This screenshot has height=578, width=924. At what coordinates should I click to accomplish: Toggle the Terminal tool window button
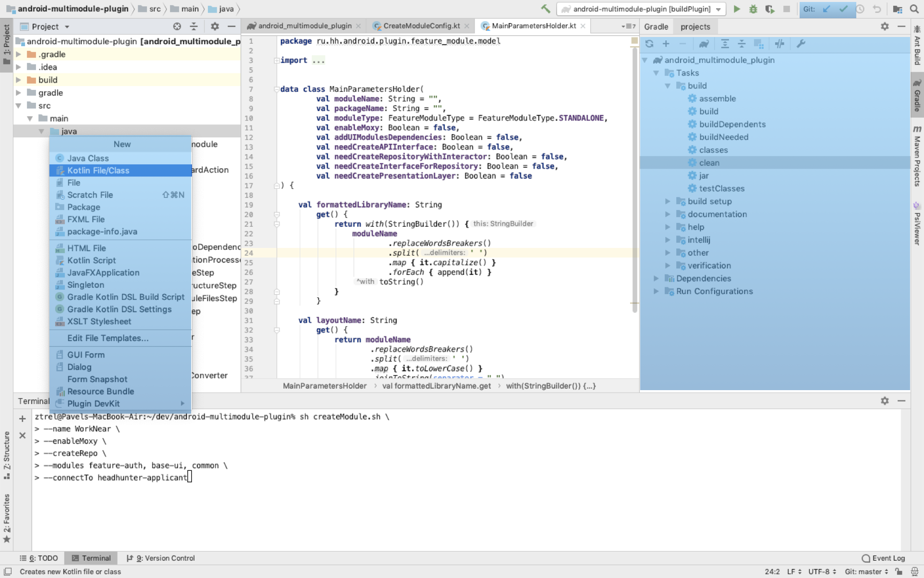coord(91,558)
